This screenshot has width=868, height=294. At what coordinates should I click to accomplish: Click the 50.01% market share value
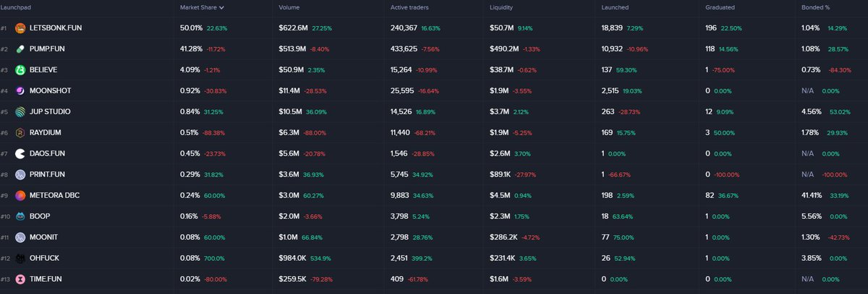click(x=192, y=28)
